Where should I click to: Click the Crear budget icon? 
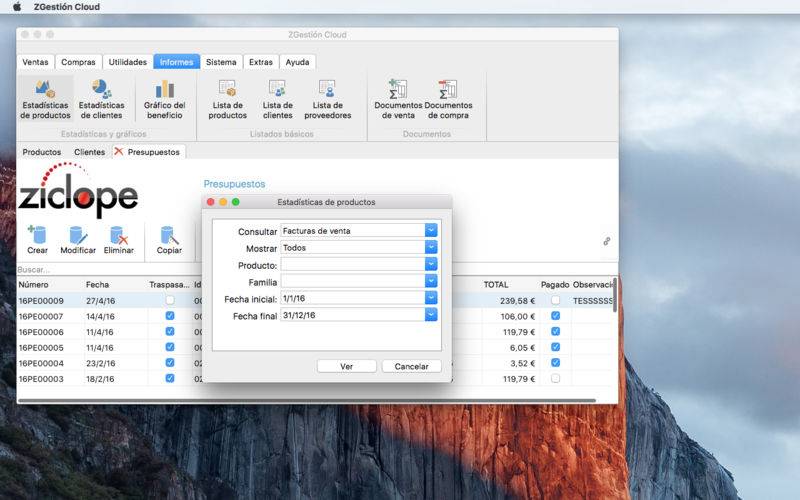click(x=37, y=240)
